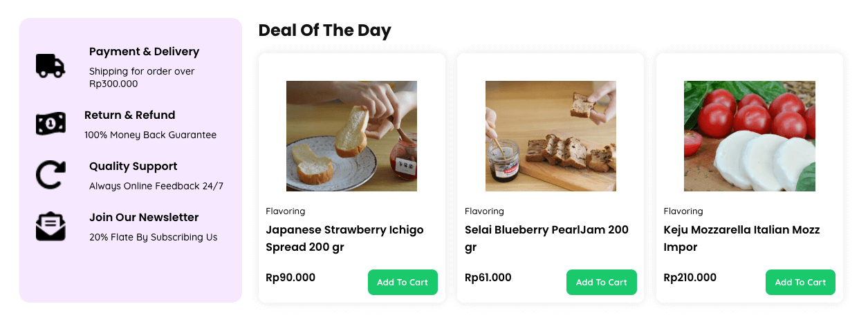Add Japanese Strawberry Ichigo Spread to cart
Viewport: 868px width, 322px height.
(x=403, y=282)
